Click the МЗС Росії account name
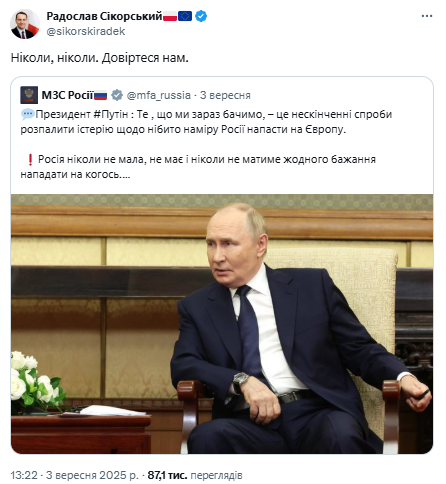 click(67, 95)
